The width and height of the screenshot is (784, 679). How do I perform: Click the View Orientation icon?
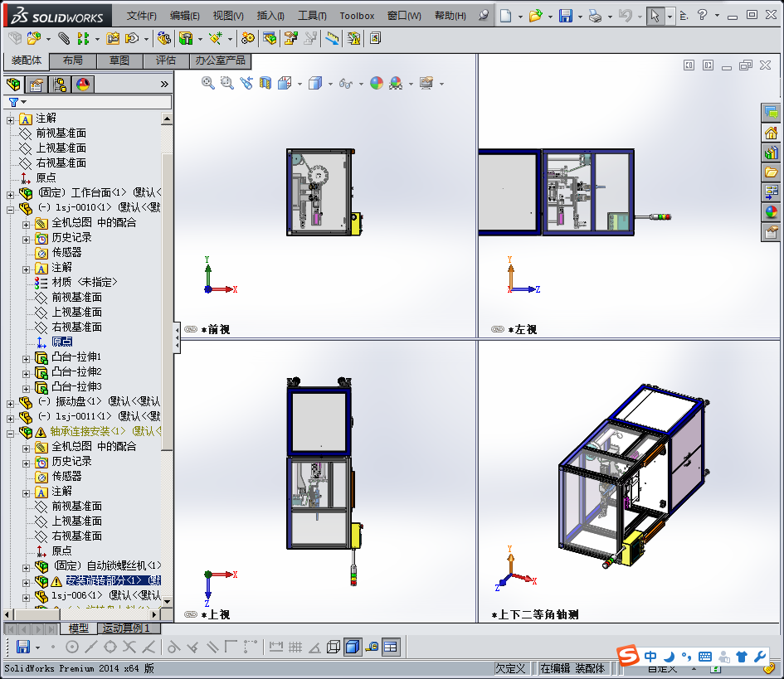(x=285, y=83)
